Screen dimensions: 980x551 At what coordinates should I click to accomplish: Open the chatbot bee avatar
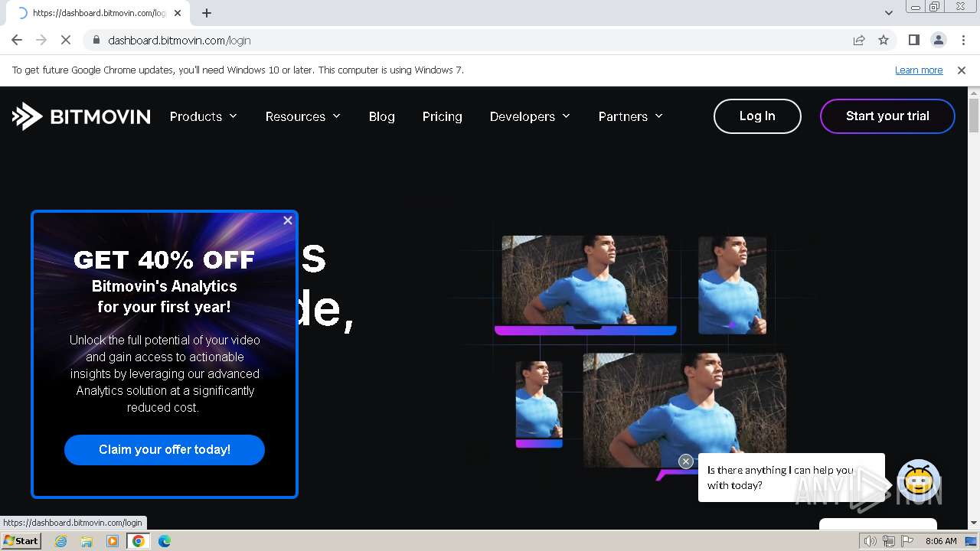click(919, 480)
